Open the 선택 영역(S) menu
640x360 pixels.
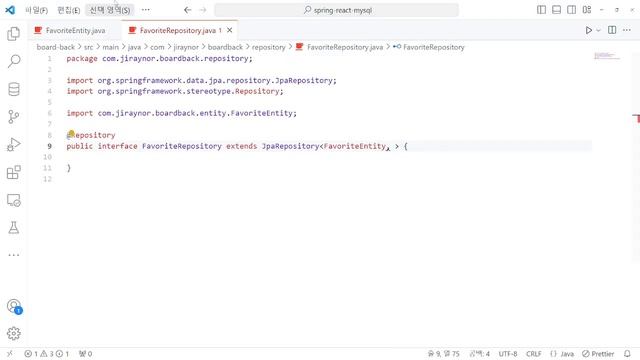(109, 10)
